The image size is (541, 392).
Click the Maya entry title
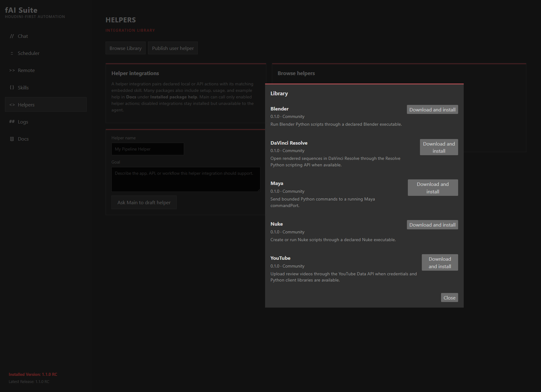277,183
